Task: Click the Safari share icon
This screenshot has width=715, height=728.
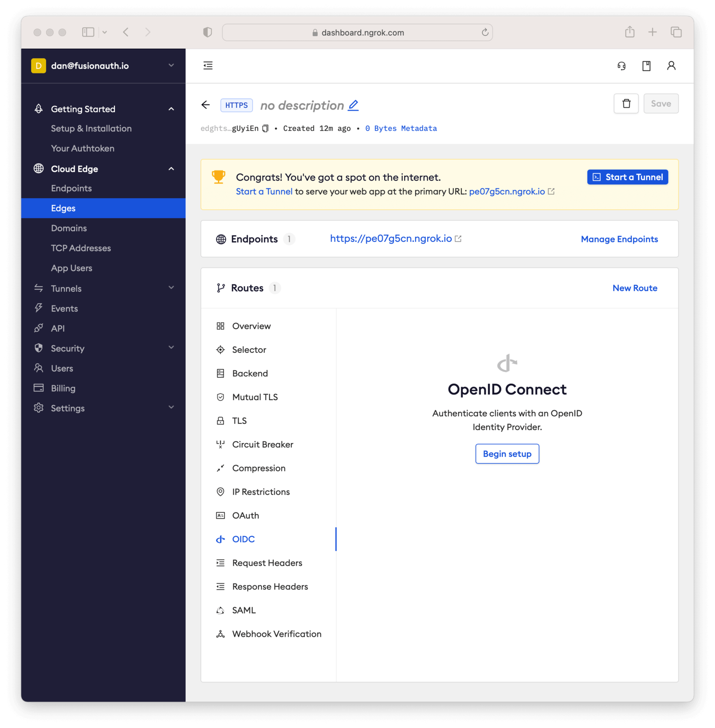Action: coord(630,32)
